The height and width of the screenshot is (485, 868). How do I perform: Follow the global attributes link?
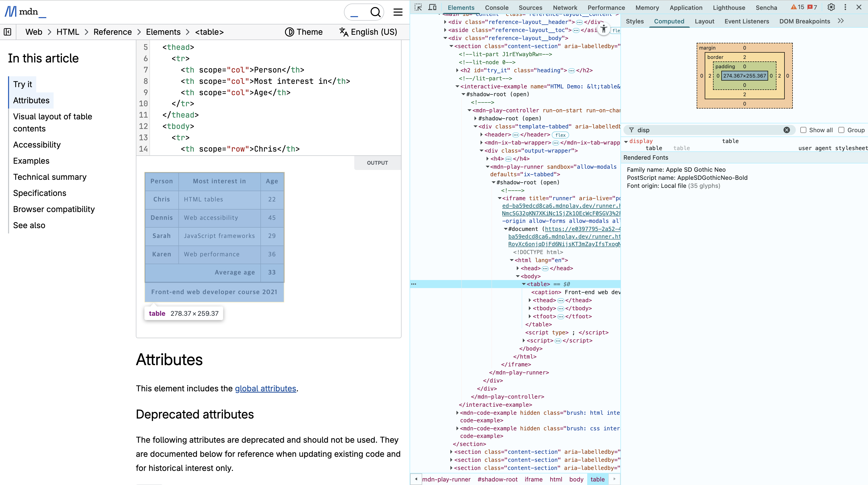point(265,389)
